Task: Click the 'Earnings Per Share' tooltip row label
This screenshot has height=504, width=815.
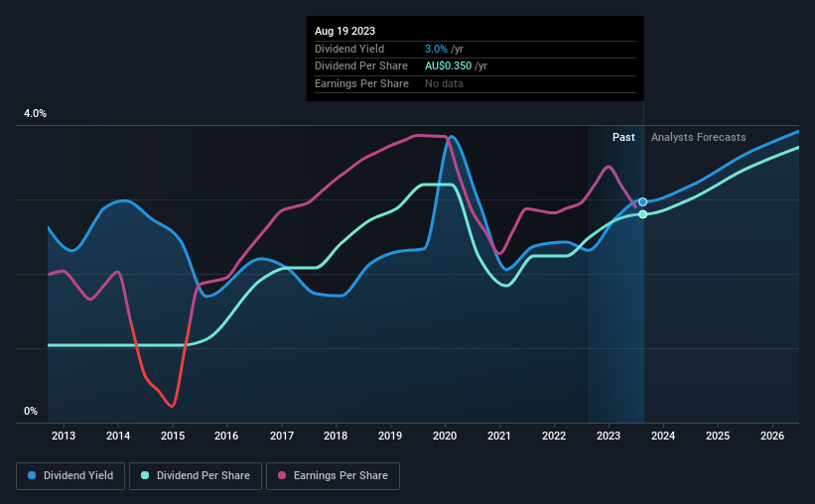Action: pos(361,83)
